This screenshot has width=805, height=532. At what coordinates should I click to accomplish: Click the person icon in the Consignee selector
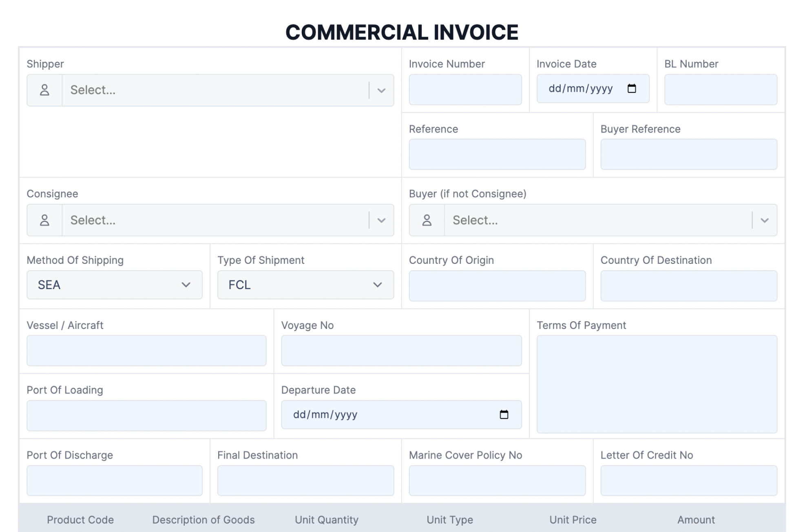tap(44, 220)
